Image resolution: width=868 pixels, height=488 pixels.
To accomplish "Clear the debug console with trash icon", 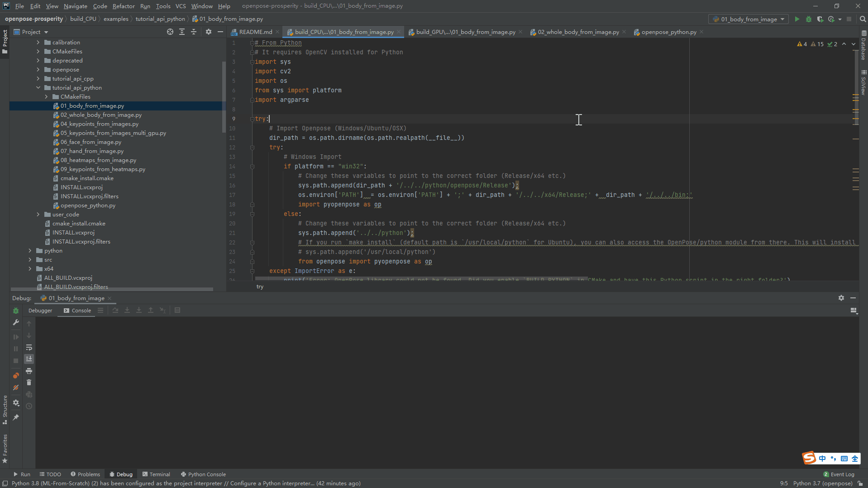I will pos(29,383).
